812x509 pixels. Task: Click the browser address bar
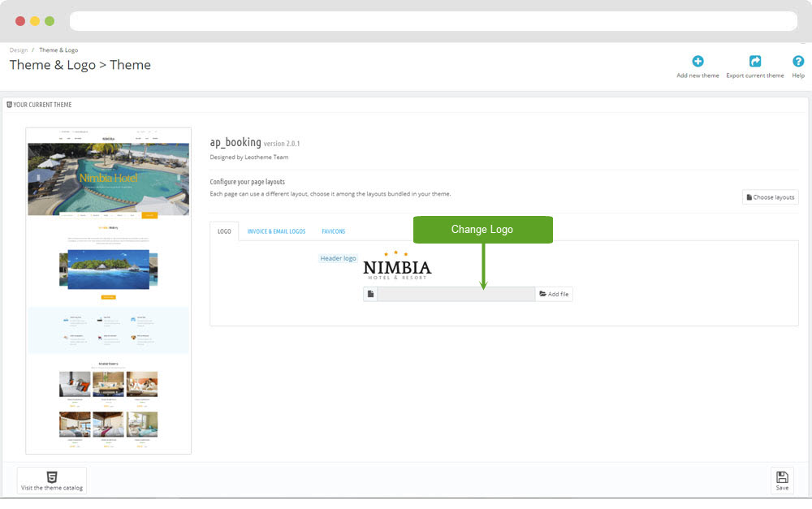(434, 21)
